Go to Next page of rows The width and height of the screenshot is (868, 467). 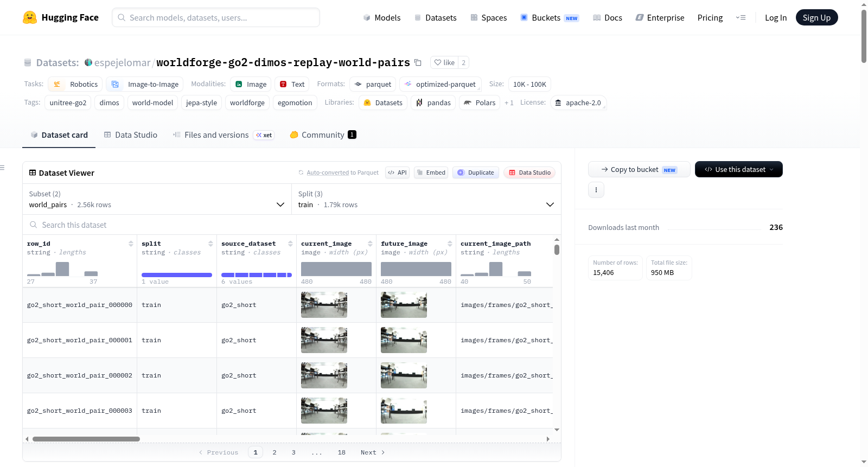(x=373, y=452)
